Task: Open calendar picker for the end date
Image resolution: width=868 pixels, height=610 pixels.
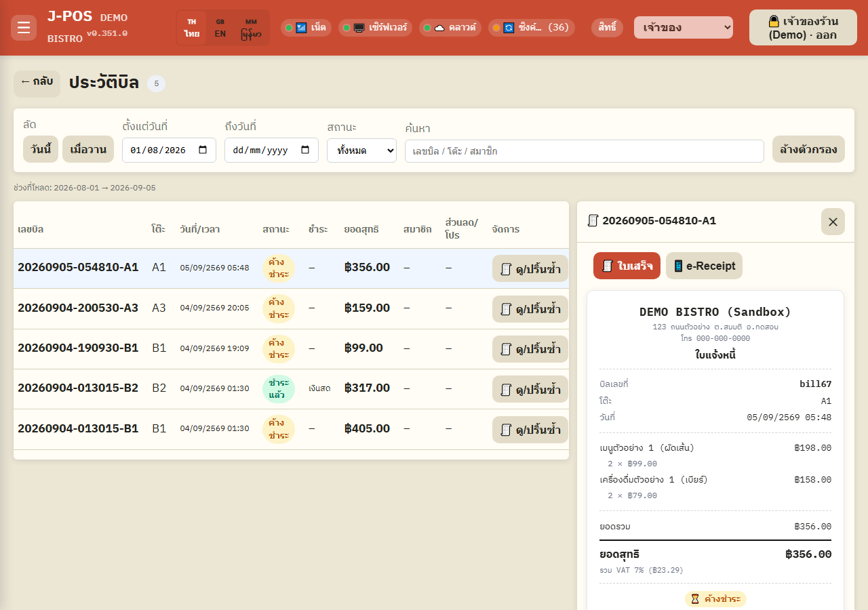Action: click(305, 150)
